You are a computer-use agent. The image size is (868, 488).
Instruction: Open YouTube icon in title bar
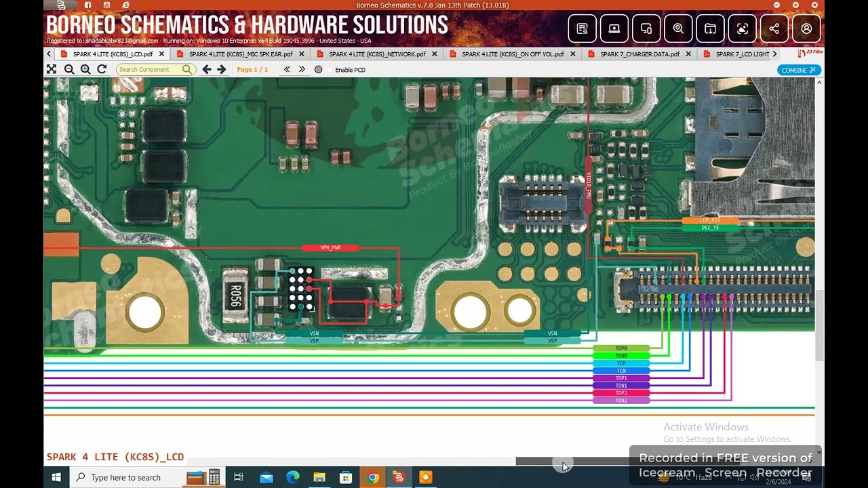[x=106, y=5]
